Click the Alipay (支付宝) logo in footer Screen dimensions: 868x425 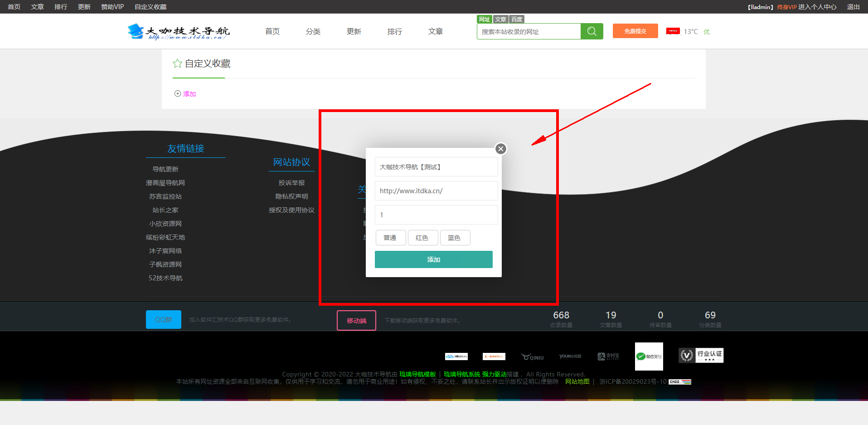click(608, 357)
